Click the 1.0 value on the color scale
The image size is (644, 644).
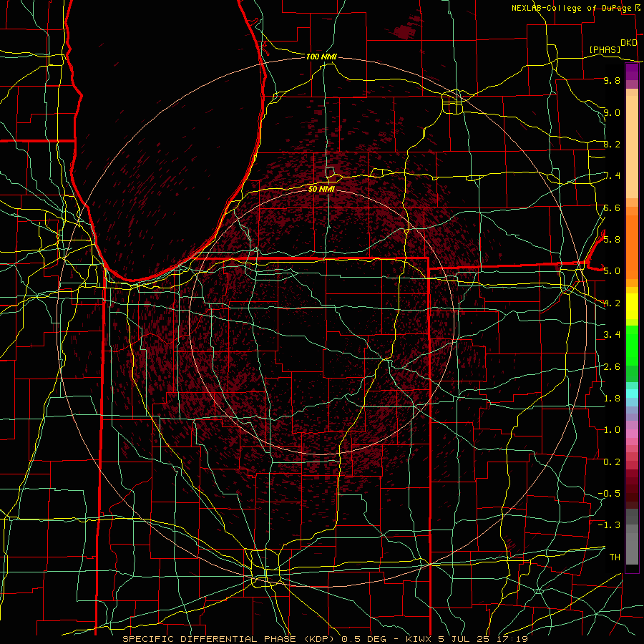point(612,429)
